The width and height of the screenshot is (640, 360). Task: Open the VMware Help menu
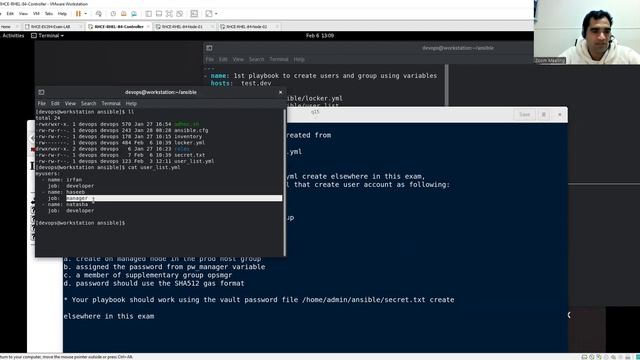[x=62, y=13]
